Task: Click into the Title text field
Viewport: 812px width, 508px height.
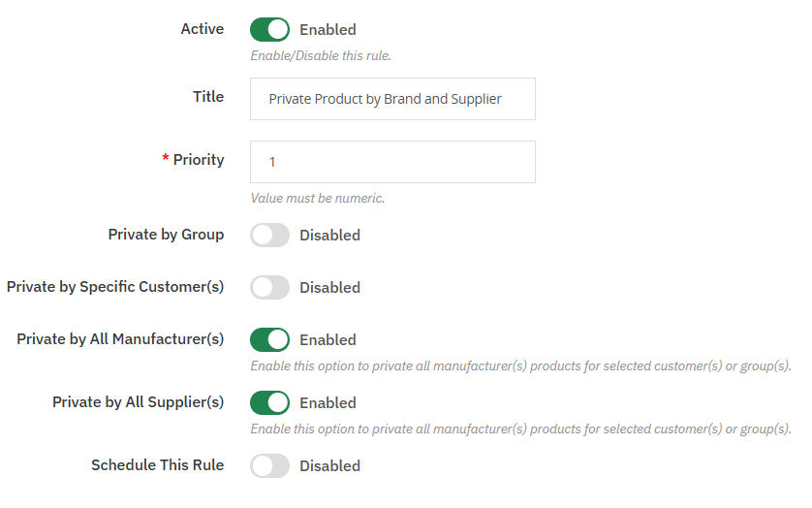Action: click(392, 99)
